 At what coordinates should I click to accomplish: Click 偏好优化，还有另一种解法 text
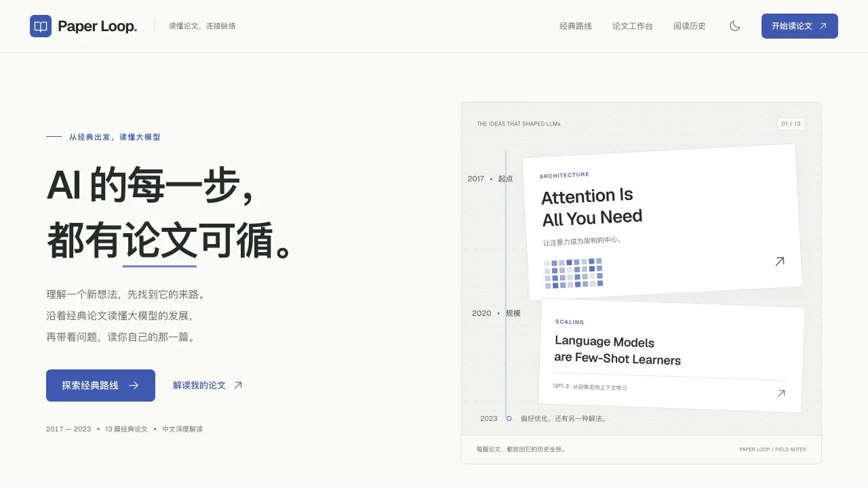pos(564,418)
